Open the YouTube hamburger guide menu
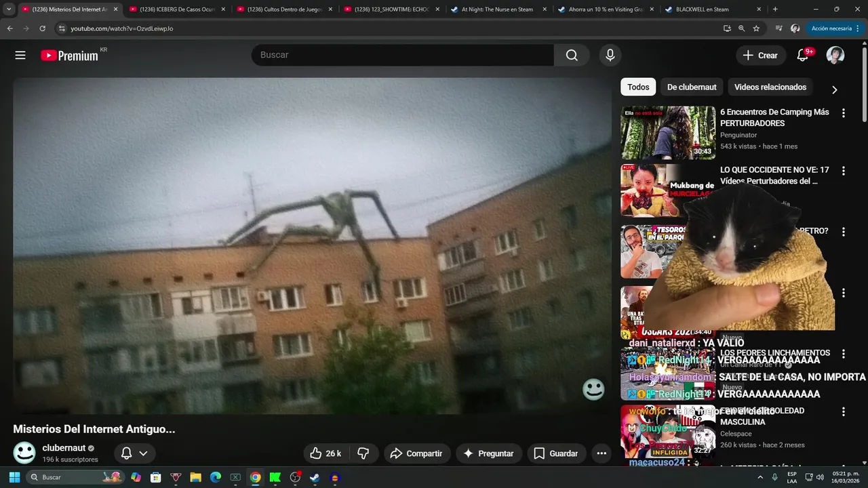Screen dimensions: 868x488 tap(20, 56)
